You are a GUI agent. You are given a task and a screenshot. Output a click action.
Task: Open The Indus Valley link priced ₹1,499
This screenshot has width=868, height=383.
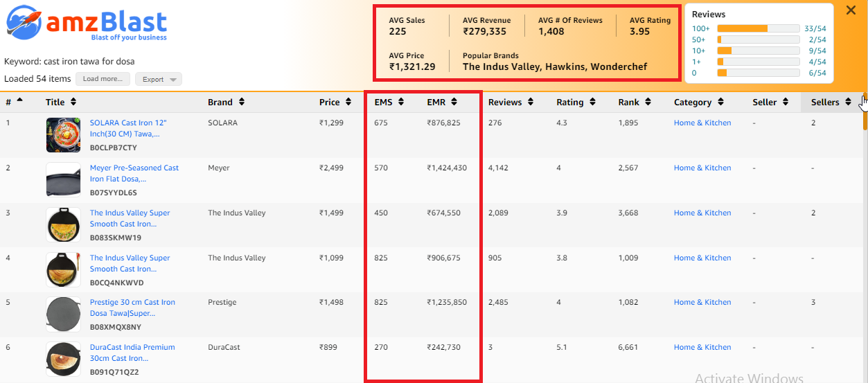130,218
